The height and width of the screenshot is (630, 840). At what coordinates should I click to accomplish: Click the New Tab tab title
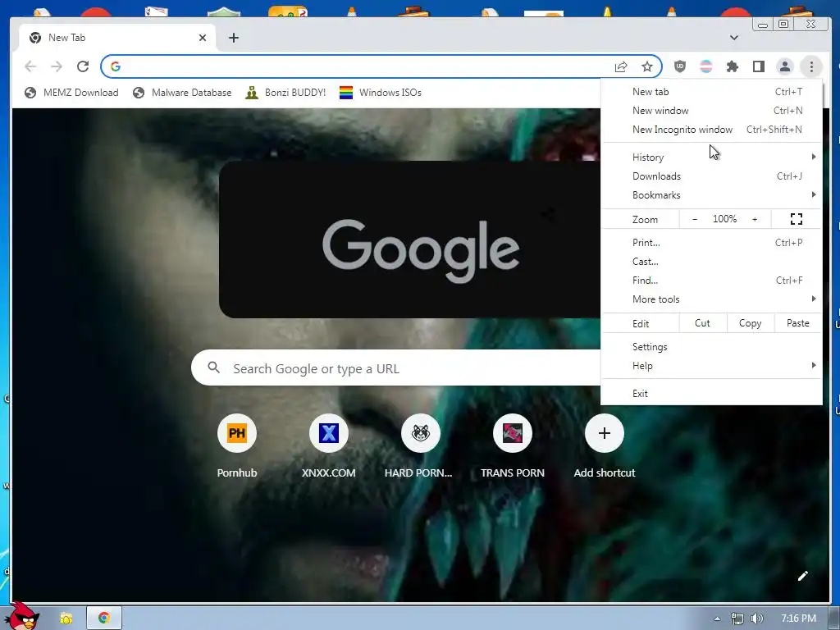(67, 38)
